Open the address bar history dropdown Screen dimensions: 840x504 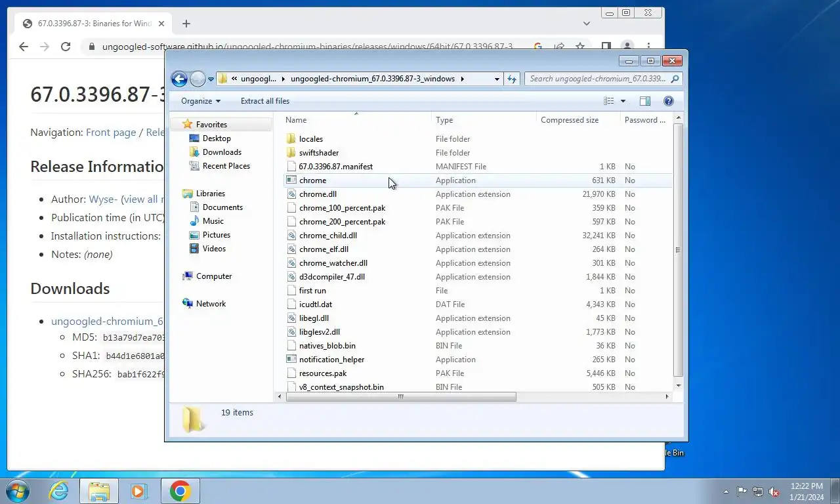(x=497, y=79)
